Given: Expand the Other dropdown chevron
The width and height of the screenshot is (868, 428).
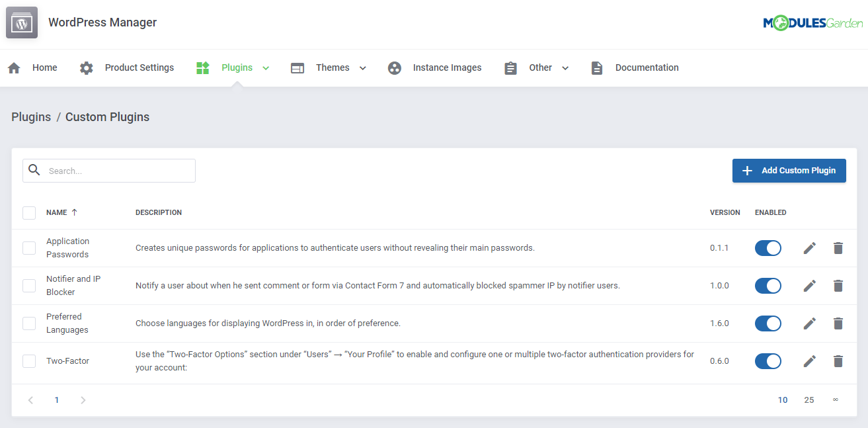Looking at the screenshot, I should coord(565,68).
